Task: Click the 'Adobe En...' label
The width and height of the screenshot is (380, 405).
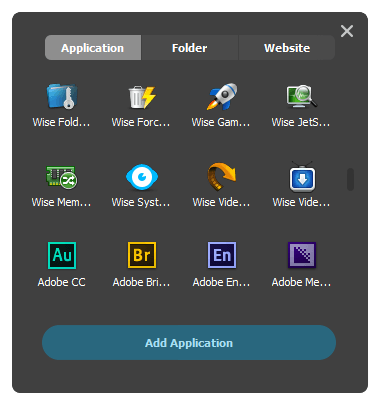Action: coord(221,282)
